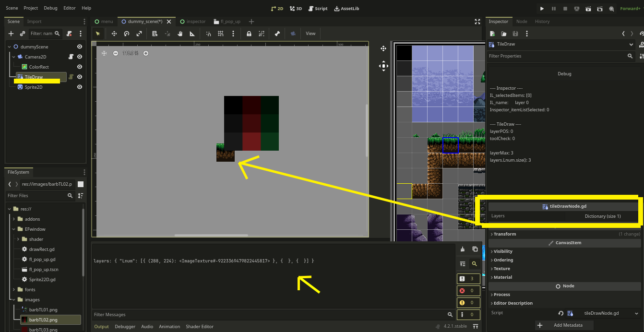Choose the Scale Mode tool
This screenshot has height=332, width=644.
[x=139, y=34]
